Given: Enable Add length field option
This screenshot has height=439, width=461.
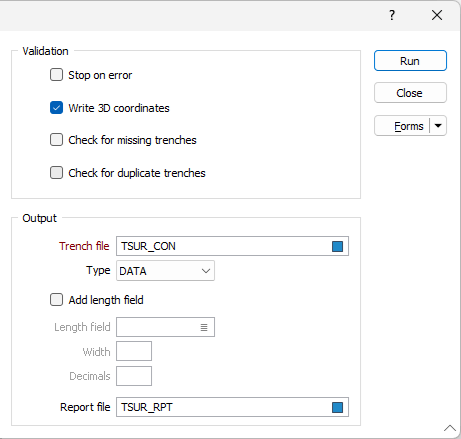Looking at the screenshot, I should click(56, 300).
